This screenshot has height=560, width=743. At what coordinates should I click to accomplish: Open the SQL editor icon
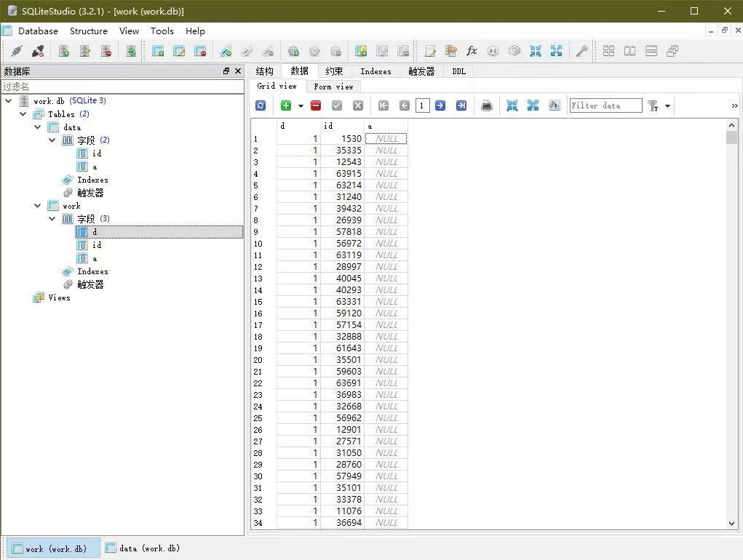tap(430, 51)
